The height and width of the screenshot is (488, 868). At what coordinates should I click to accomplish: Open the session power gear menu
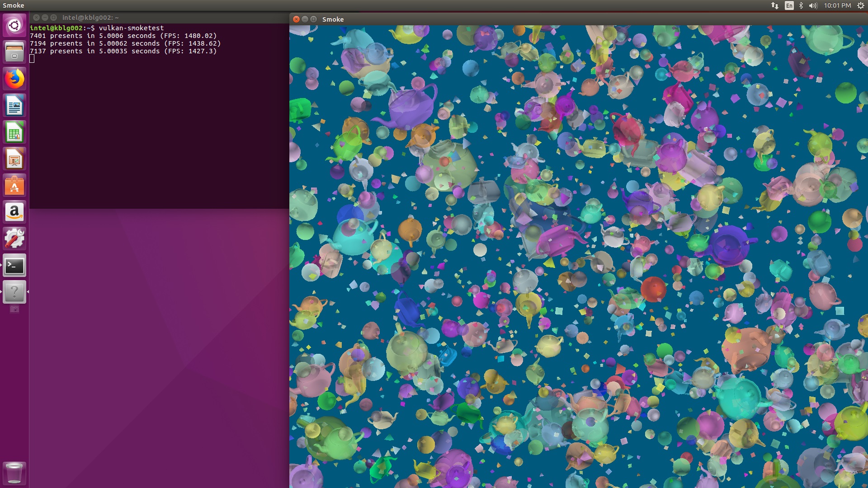point(860,5)
